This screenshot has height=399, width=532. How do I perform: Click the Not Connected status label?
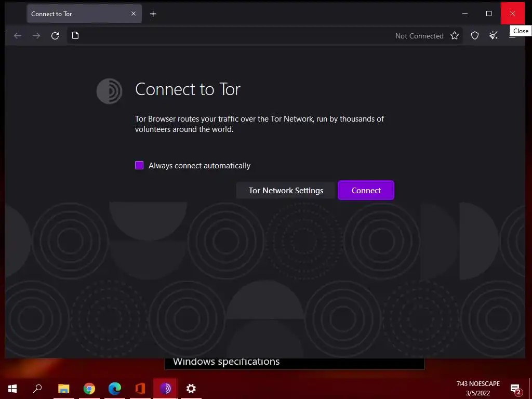click(x=419, y=36)
